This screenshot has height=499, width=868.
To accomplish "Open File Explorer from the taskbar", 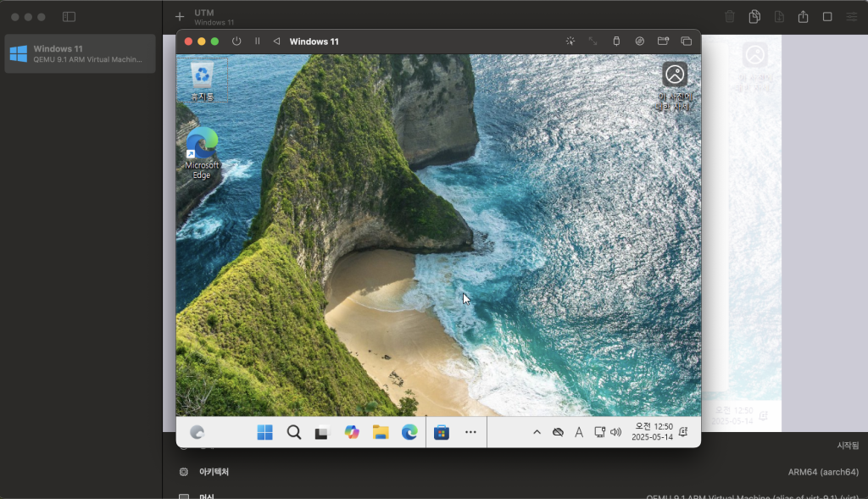I will (381, 432).
